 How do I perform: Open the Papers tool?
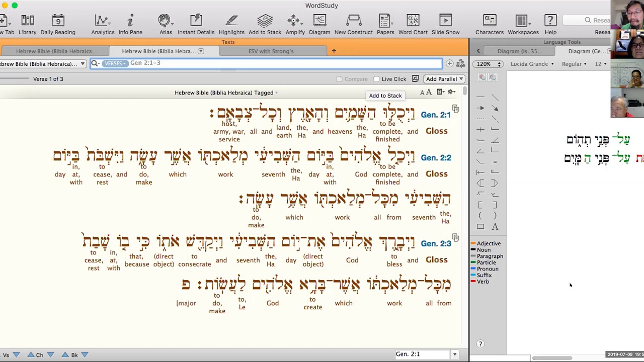click(385, 24)
